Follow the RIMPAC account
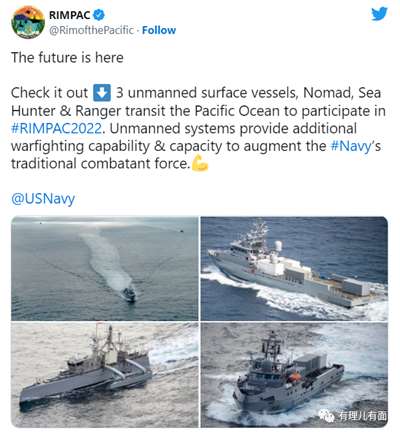 point(159,30)
